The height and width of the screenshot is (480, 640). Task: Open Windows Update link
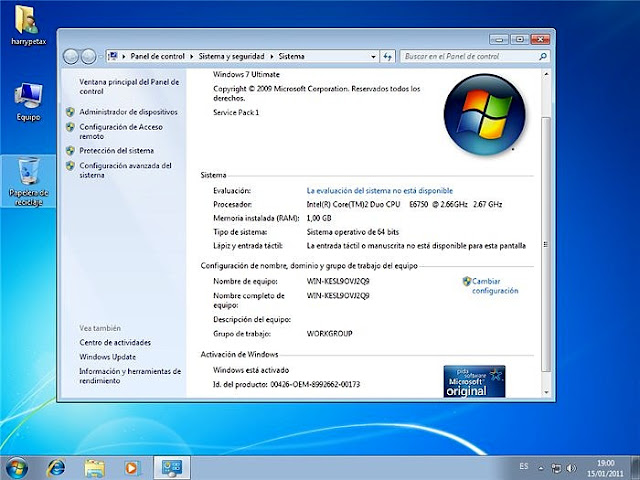click(x=107, y=357)
